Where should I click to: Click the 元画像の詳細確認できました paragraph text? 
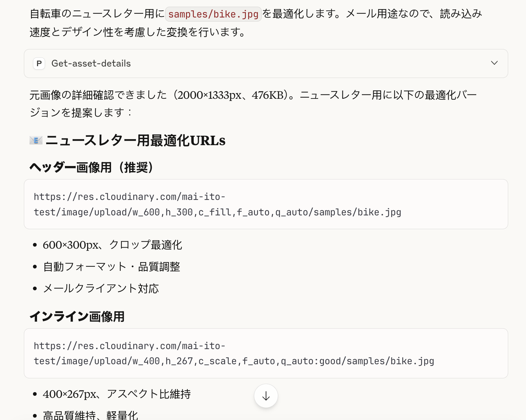[x=253, y=103]
